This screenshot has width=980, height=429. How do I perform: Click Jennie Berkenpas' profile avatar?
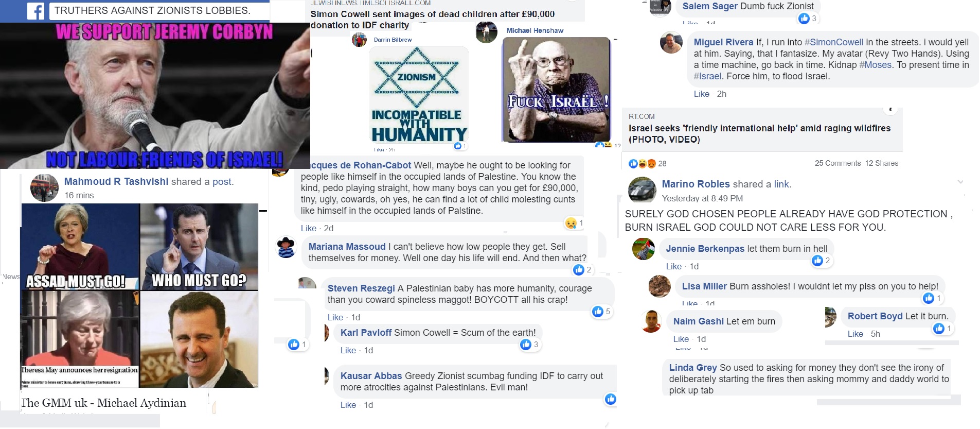pos(644,249)
